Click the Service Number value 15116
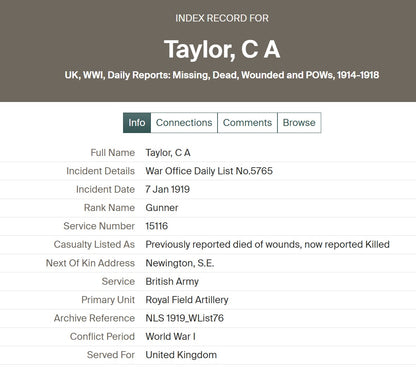The image size is (416, 367). click(157, 226)
